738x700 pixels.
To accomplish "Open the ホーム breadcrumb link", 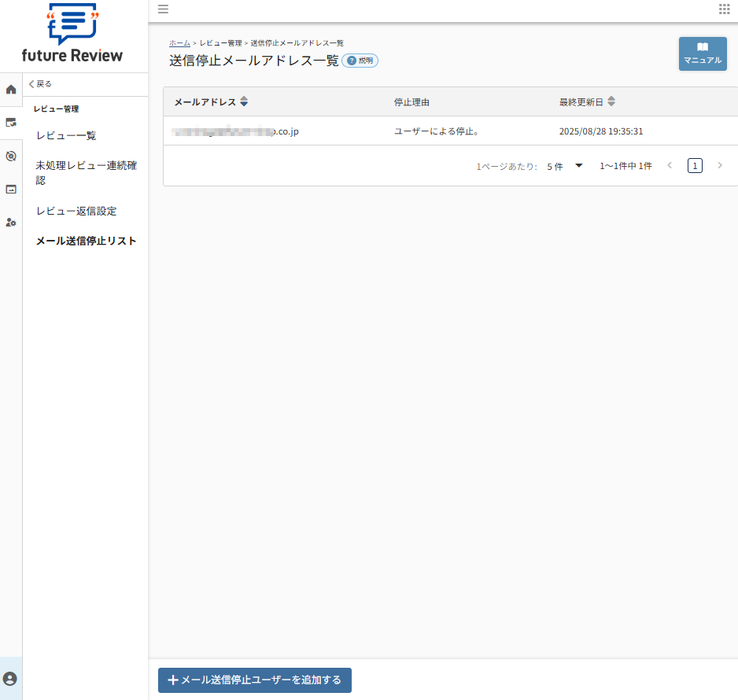I will coord(179,43).
